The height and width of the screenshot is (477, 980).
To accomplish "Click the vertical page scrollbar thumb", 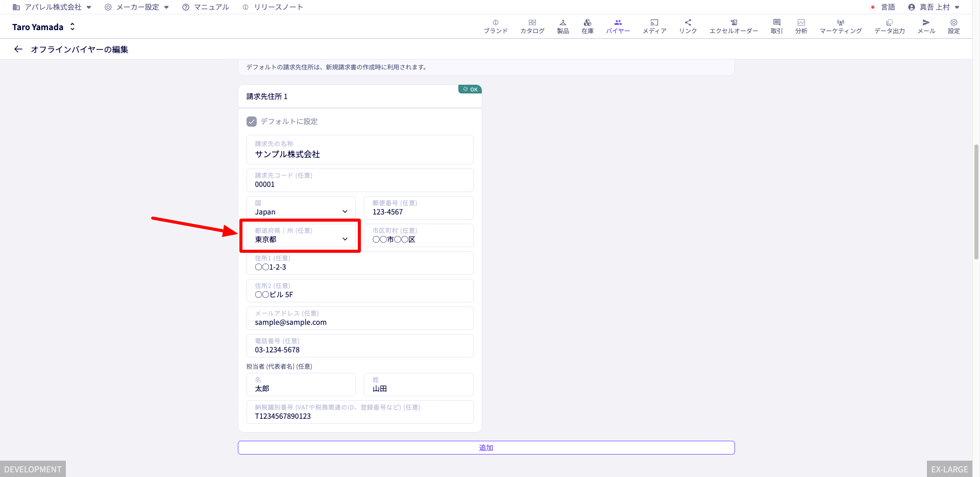I will pyautogui.click(x=976, y=202).
